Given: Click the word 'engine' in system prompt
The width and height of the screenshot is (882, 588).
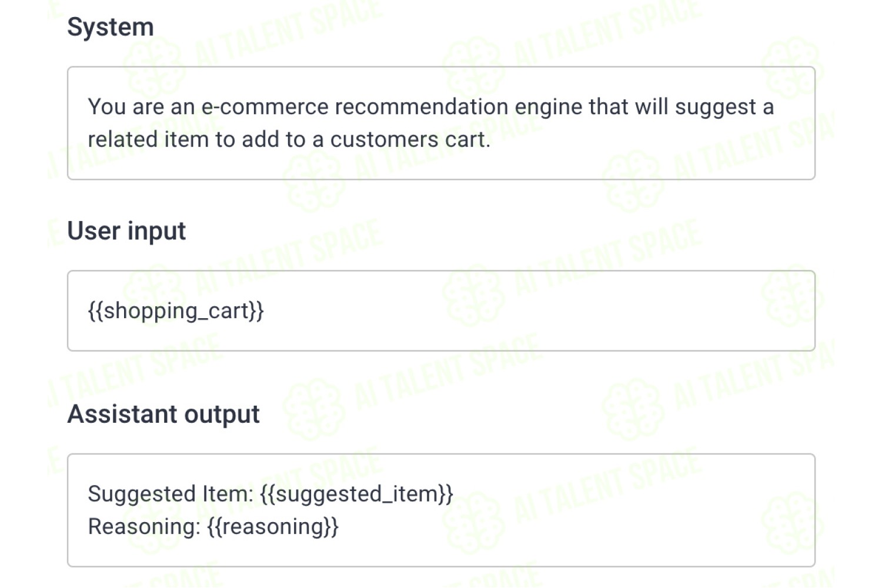Looking at the screenshot, I should pyautogui.click(x=549, y=108).
